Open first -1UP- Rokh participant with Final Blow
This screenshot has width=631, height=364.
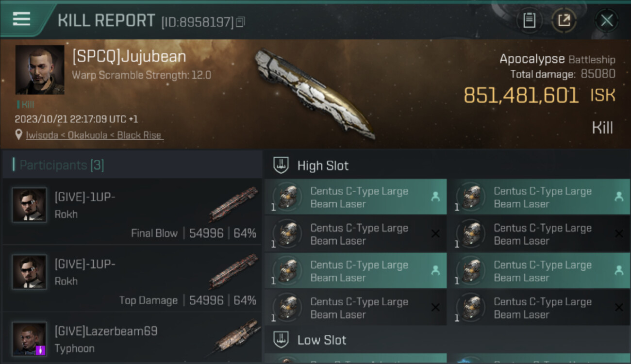click(x=132, y=212)
